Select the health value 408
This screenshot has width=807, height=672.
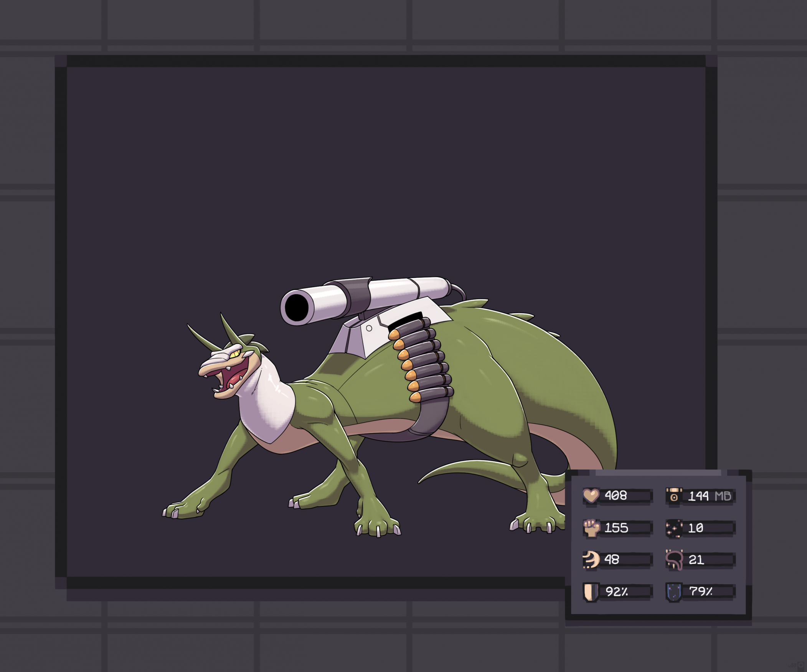click(616, 496)
